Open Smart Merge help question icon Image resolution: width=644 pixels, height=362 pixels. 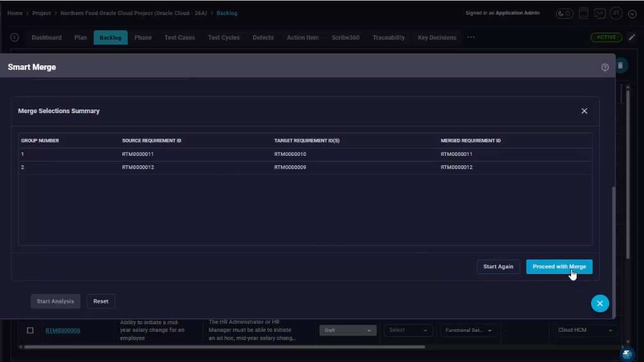click(x=604, y=67)
